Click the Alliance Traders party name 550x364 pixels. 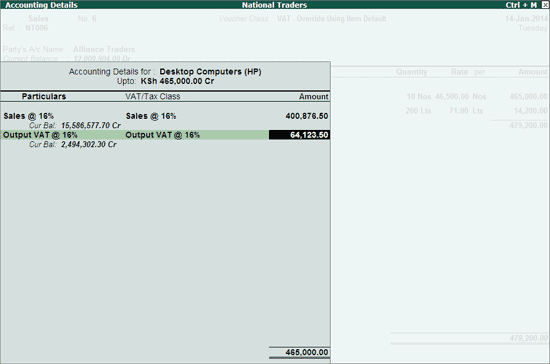click(104, 49)
